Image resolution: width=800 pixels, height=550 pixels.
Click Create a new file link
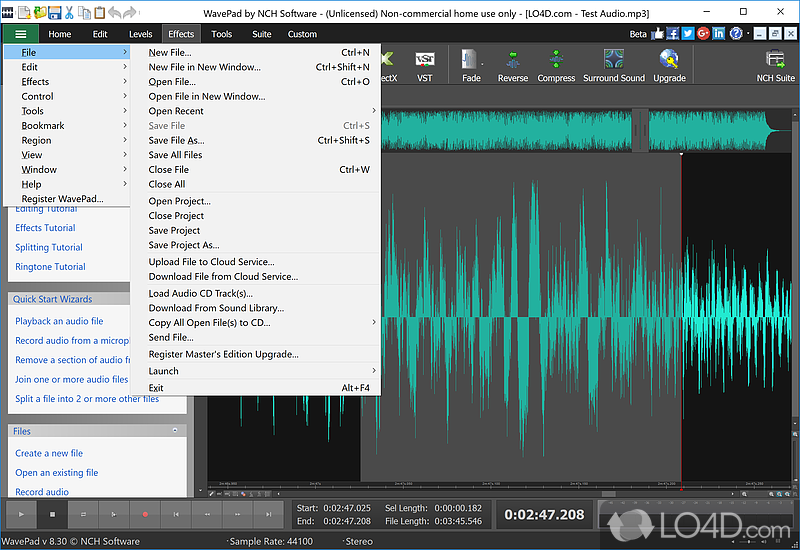click(49, 453)
